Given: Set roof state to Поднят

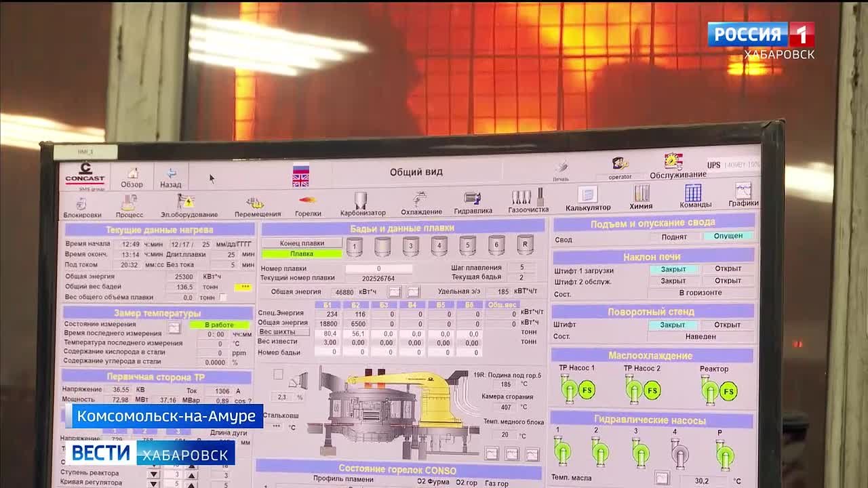Looking at the screenshot, I should point(674,237).
